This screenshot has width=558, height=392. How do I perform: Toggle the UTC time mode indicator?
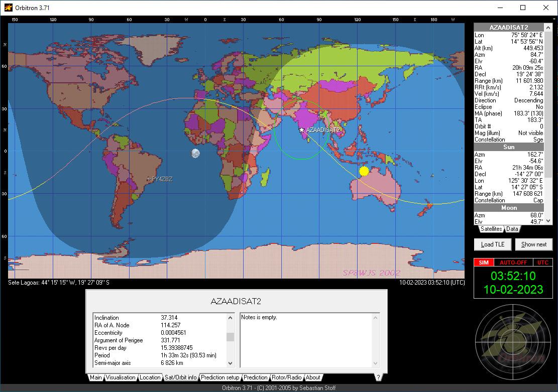543,263
